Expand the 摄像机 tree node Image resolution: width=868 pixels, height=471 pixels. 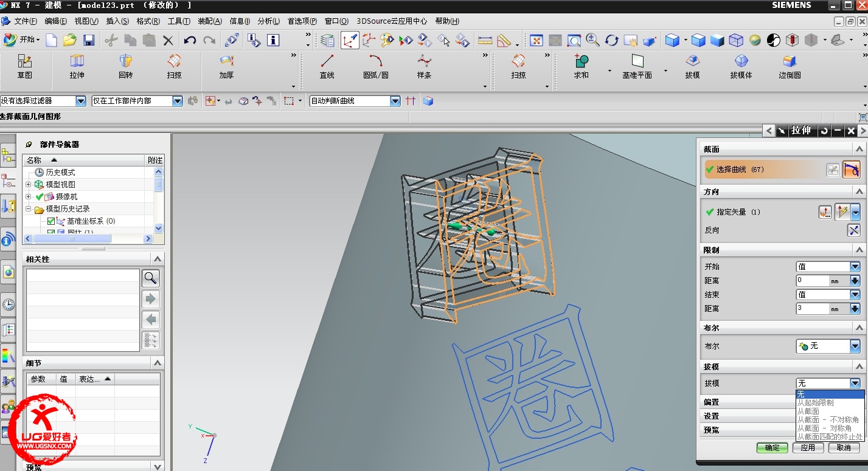28,196
